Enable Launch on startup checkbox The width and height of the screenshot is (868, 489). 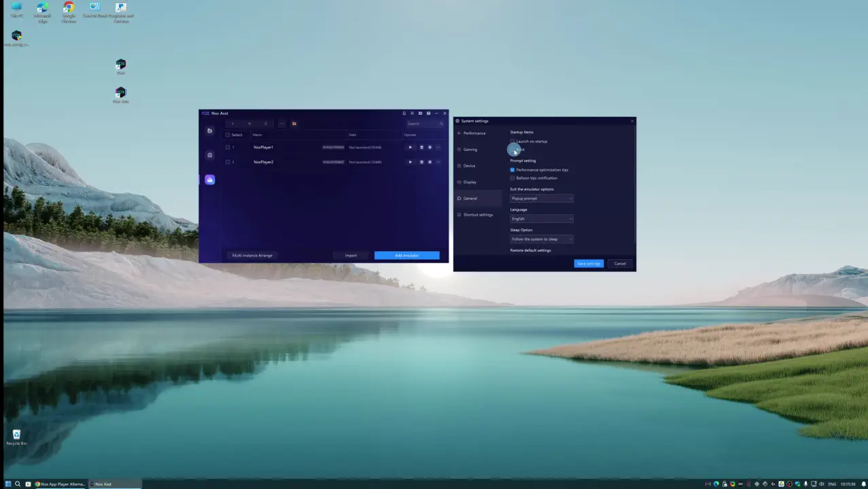(x=513, y=141)
